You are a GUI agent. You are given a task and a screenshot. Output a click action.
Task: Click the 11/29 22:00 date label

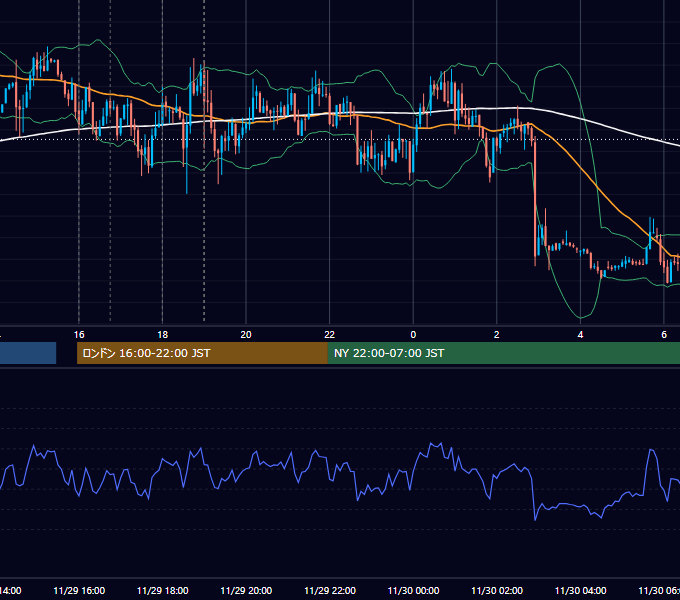tap(330, 590)
